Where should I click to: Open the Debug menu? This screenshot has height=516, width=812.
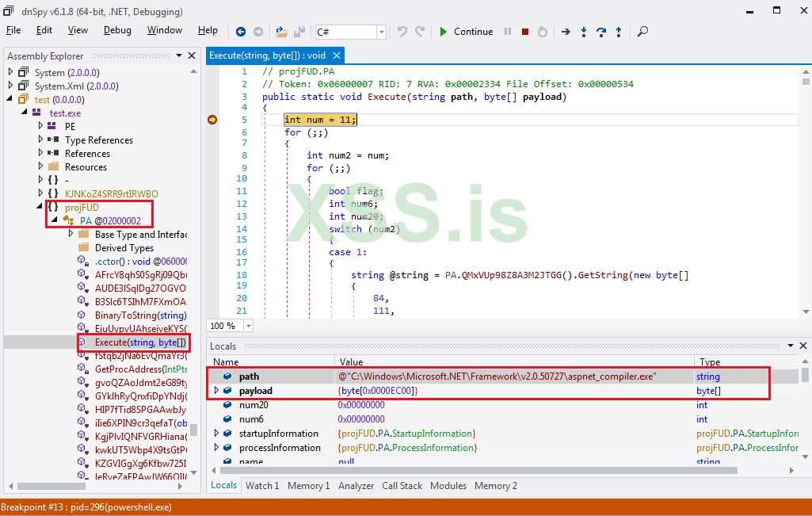[117, 30]
